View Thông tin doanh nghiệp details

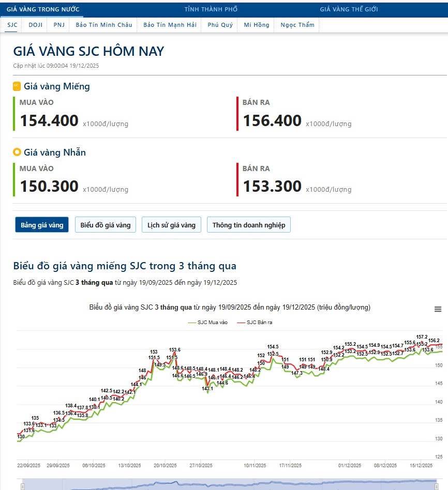[x=249, y=225]
